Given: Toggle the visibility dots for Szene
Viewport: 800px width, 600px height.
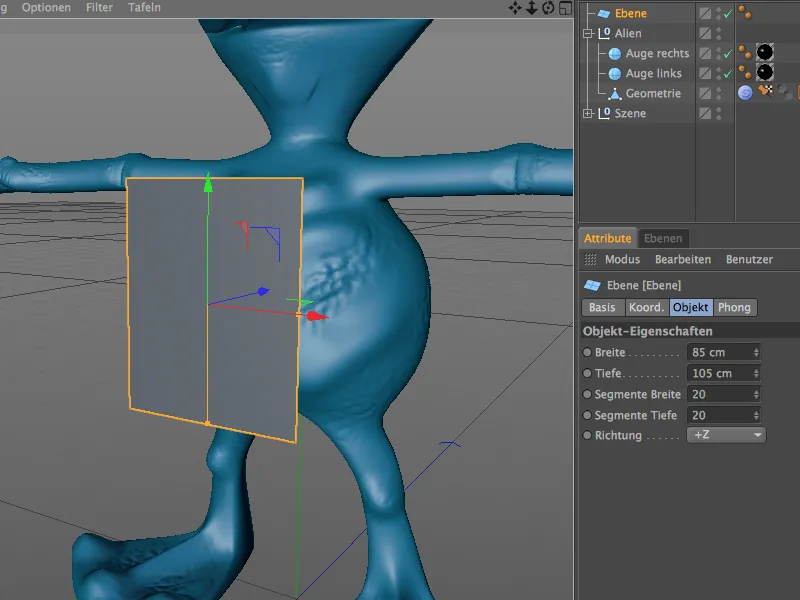Looking at the screenshot, I should (x=718, y=113).
